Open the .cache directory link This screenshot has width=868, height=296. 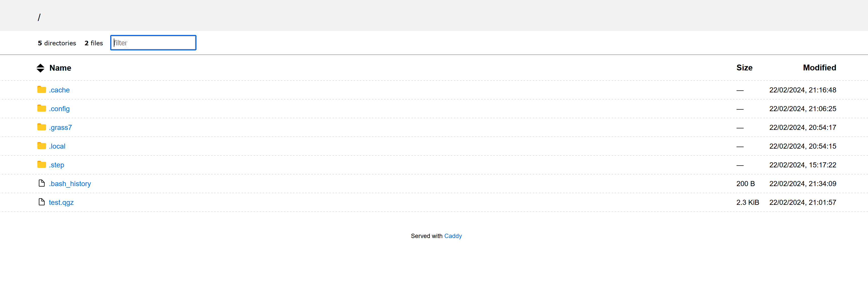[59, 90]
